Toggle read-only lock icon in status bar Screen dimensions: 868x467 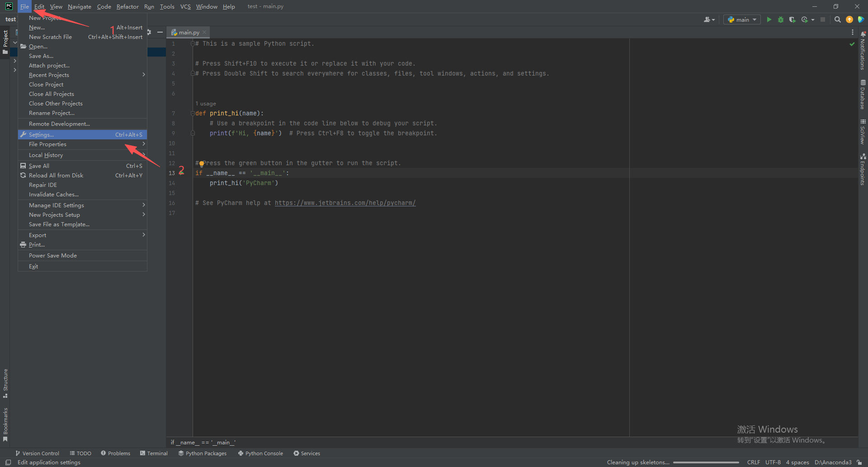click(x=859, y=462)
